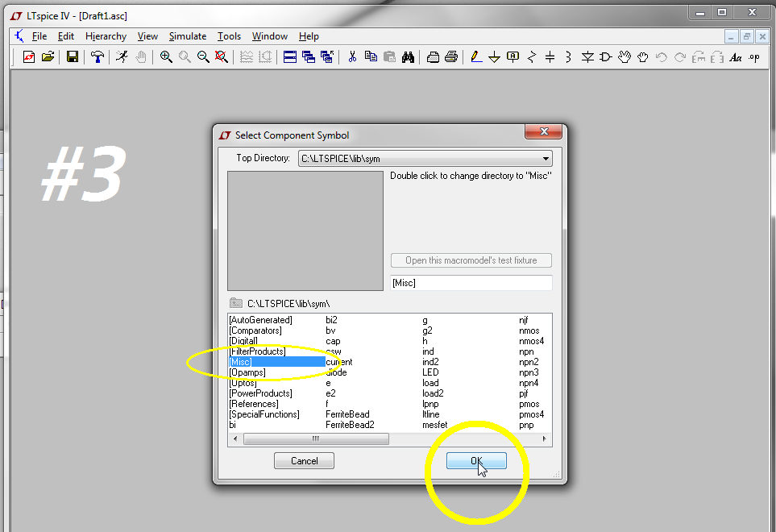Select the LED symbol in list
776x532 pixels.
click(430, 372)
